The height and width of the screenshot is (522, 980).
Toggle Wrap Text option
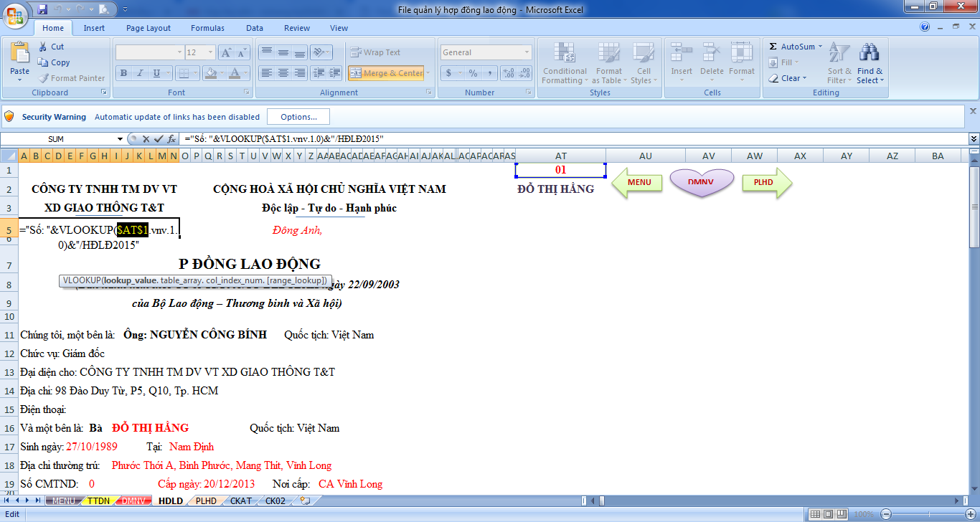(x=375, y=52)
